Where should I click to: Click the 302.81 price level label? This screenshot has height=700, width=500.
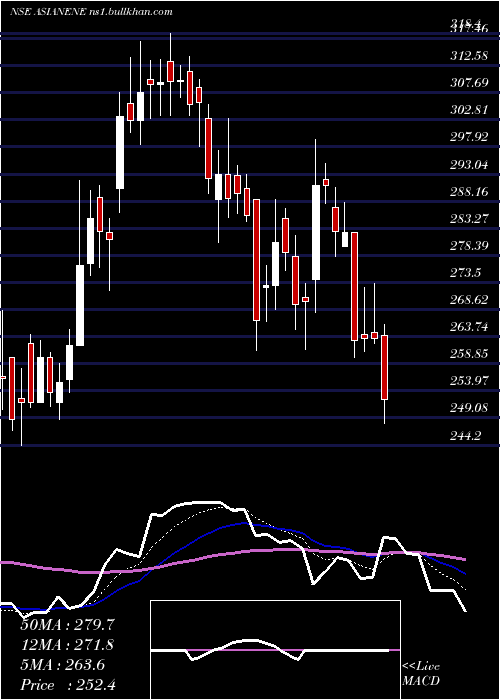pos(468,109)
